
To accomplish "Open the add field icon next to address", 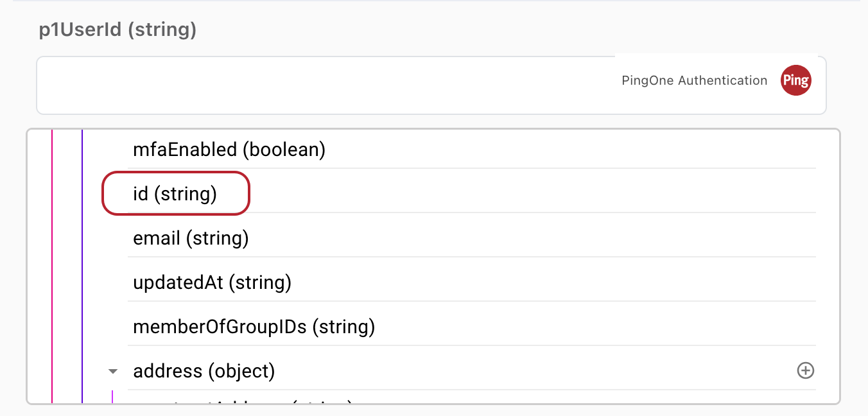I will (806, 370).
